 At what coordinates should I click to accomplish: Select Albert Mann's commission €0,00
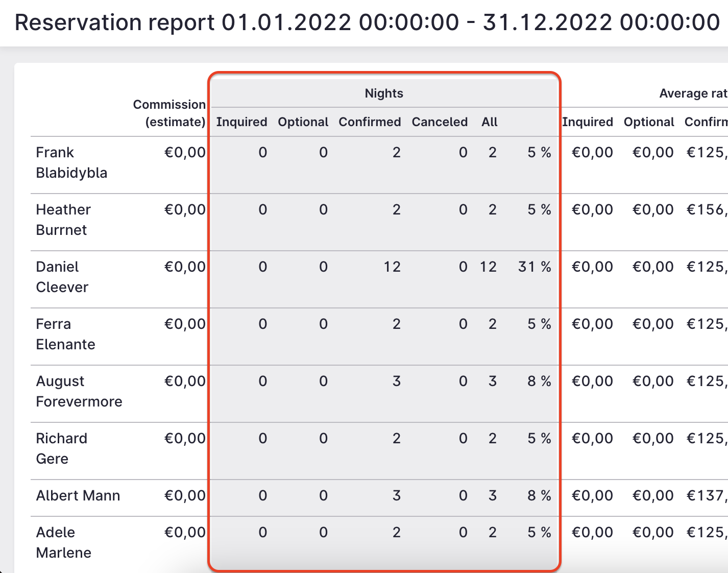coord(185,495)
